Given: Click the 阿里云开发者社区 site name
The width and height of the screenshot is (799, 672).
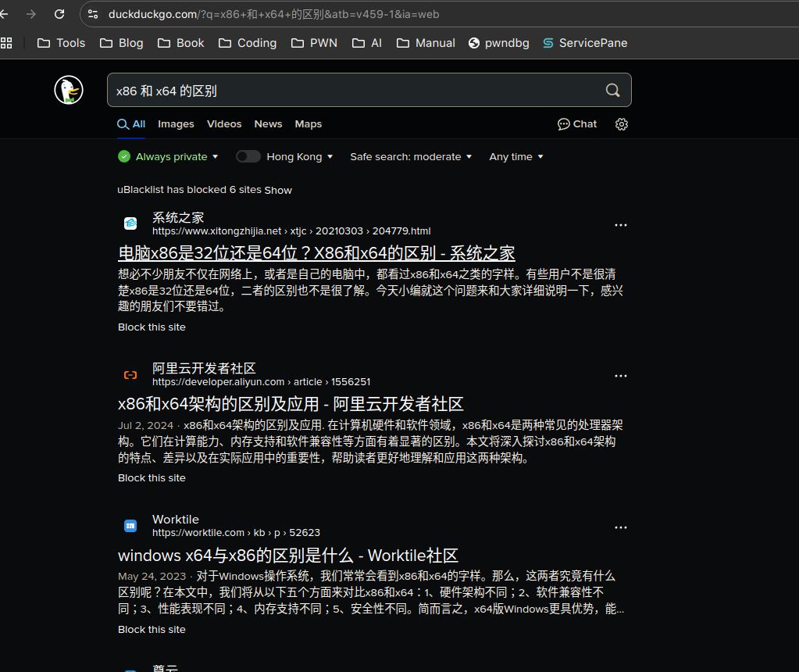Looking at the screenshot, I should coord(204,369).
